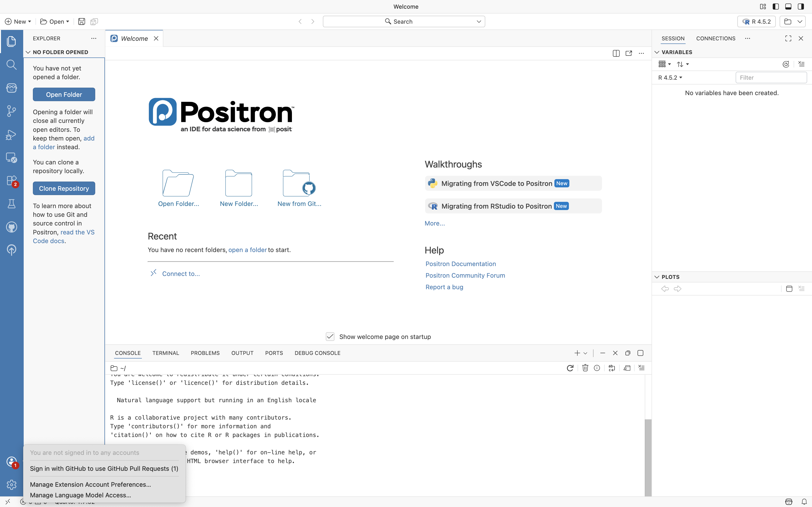Click the Clone Repository button

[64, 189]
